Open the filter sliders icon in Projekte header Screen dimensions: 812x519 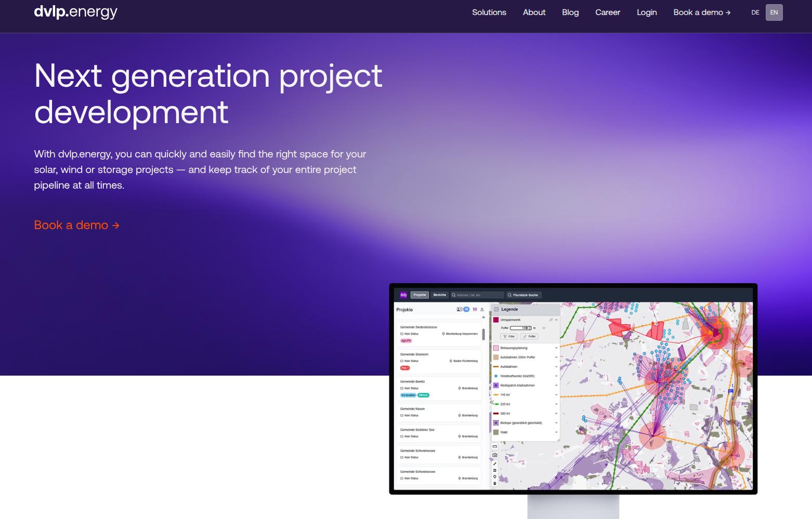(475, 309)
